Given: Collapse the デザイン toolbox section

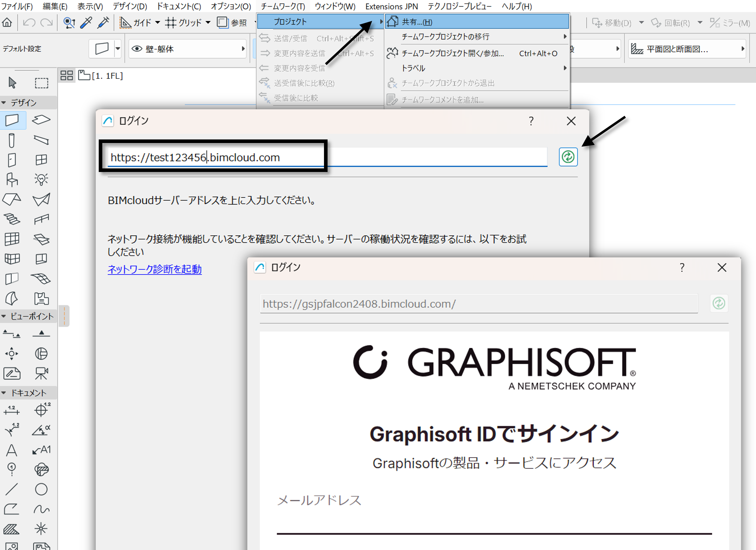Looking at the screenshot, I should (x=4, y=103).
